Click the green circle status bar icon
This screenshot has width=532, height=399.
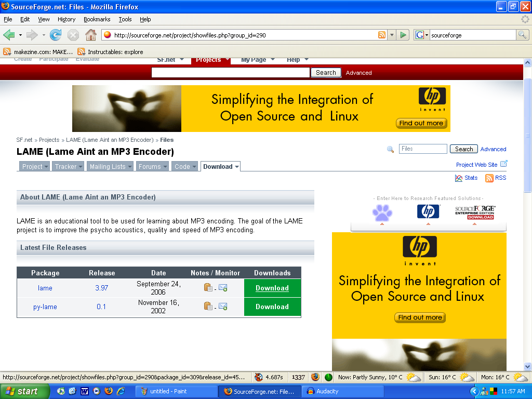coord(328,377)
